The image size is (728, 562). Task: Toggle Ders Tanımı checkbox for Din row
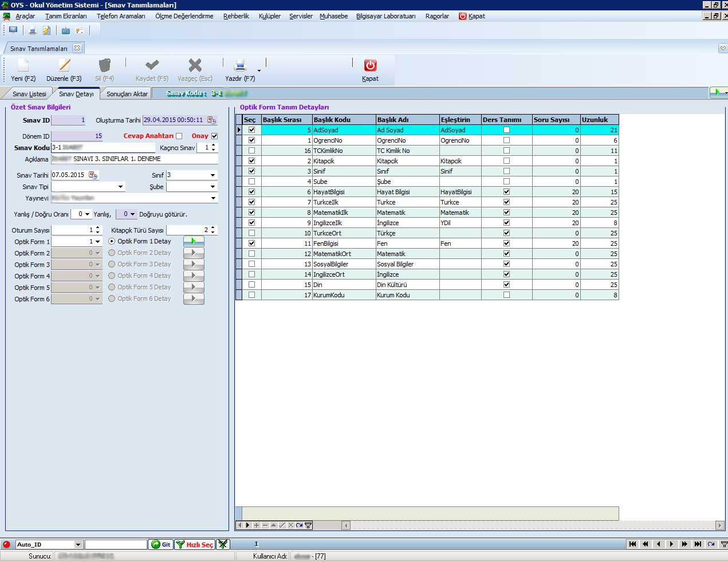tap(506, 285)
